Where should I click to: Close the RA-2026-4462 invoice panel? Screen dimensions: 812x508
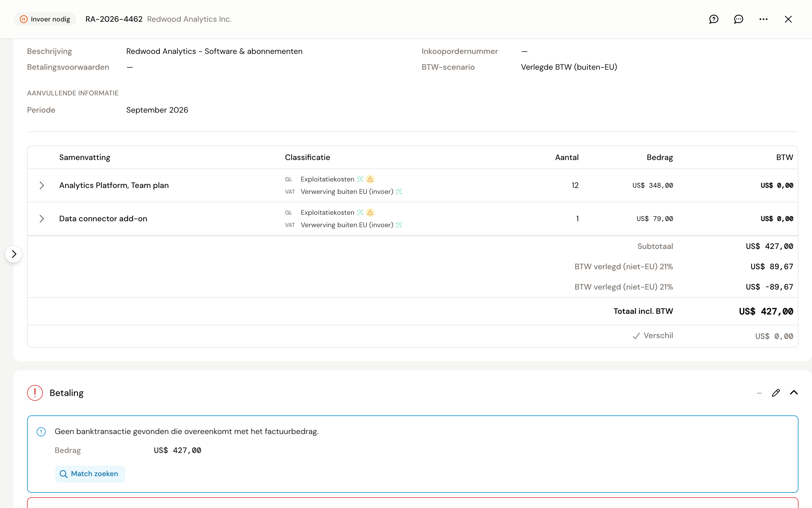tap(788, 19)
